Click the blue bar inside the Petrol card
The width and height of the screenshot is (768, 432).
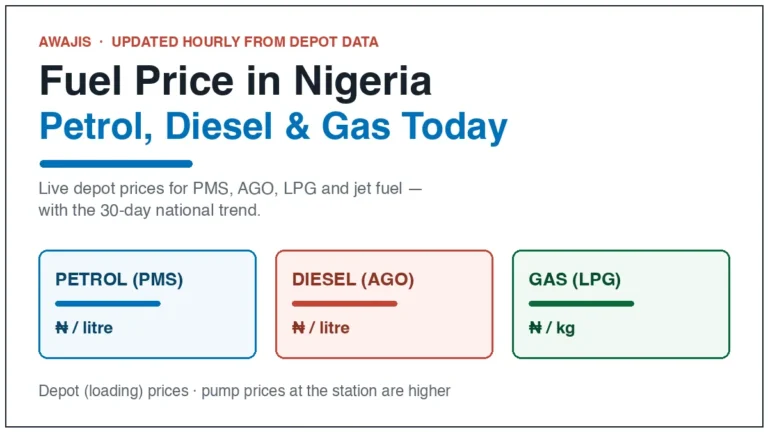(108, 304)
